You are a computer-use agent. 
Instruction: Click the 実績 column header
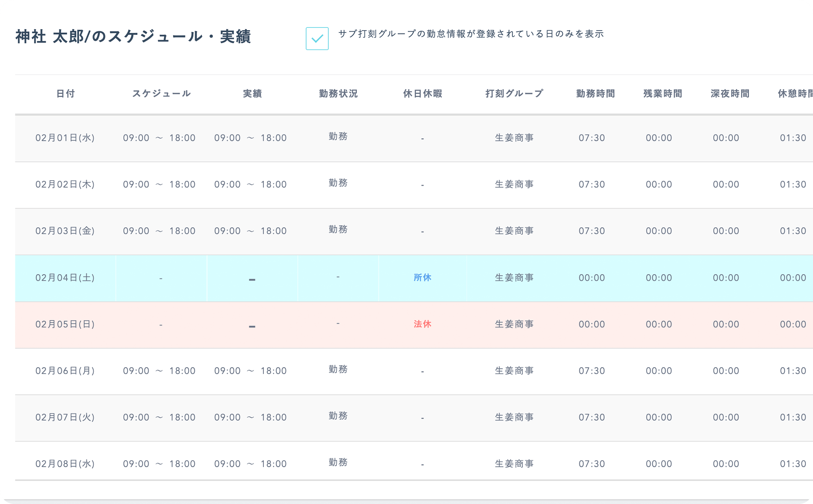[x=252, y=94]
